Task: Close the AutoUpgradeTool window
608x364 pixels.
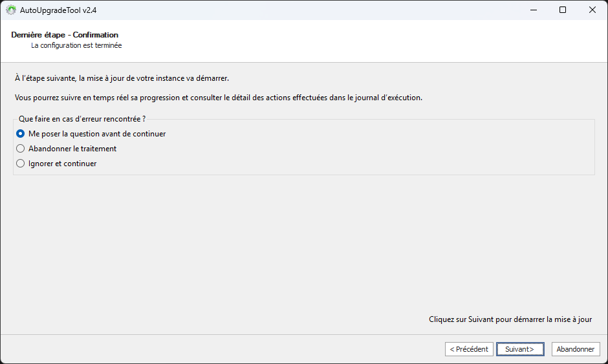Action: click(592, 10)
